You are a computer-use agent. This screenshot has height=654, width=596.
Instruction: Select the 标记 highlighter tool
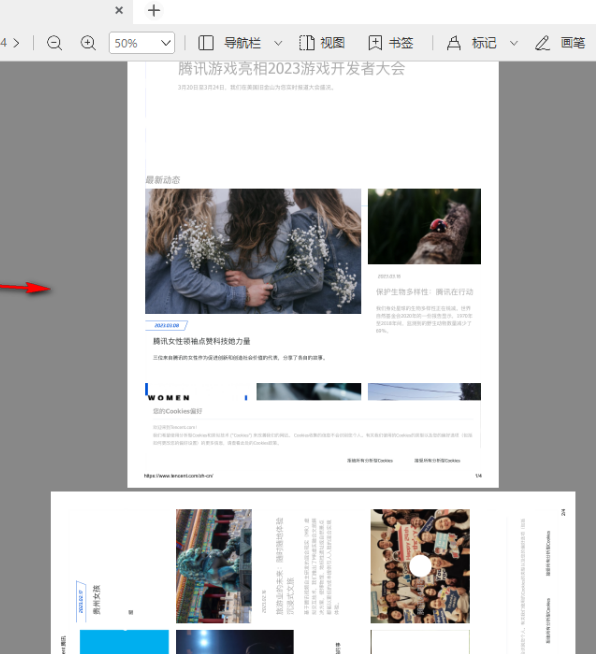click(472, 43)
